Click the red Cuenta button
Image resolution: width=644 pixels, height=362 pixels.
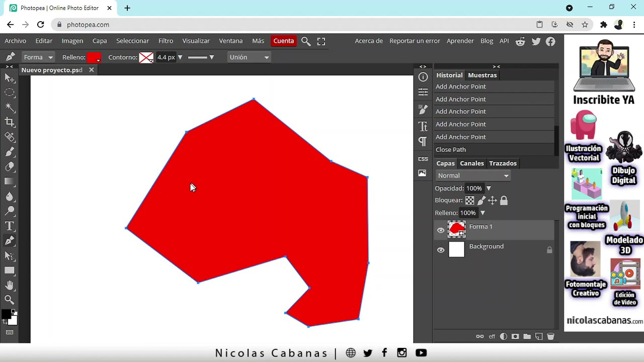284,41
